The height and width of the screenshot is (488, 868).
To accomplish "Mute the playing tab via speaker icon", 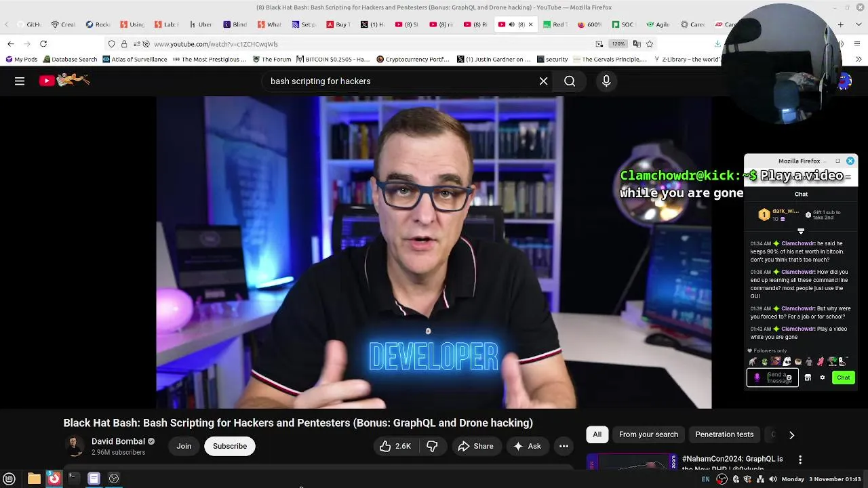I will tap(511, 24).
